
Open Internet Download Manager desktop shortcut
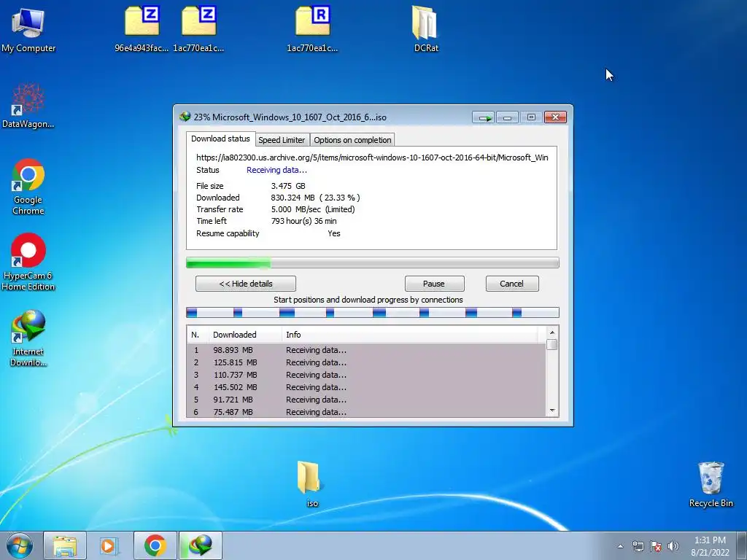click(28, 338)
